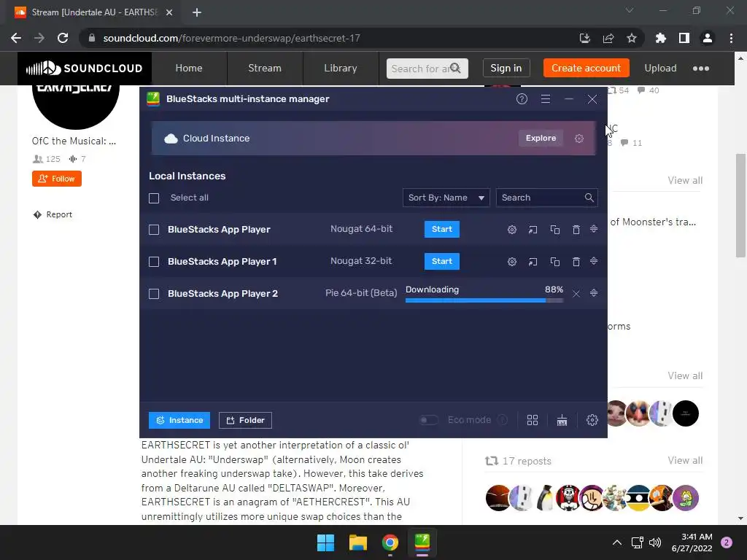Select the Stream Undertale AU browser tab

(93, 12)
